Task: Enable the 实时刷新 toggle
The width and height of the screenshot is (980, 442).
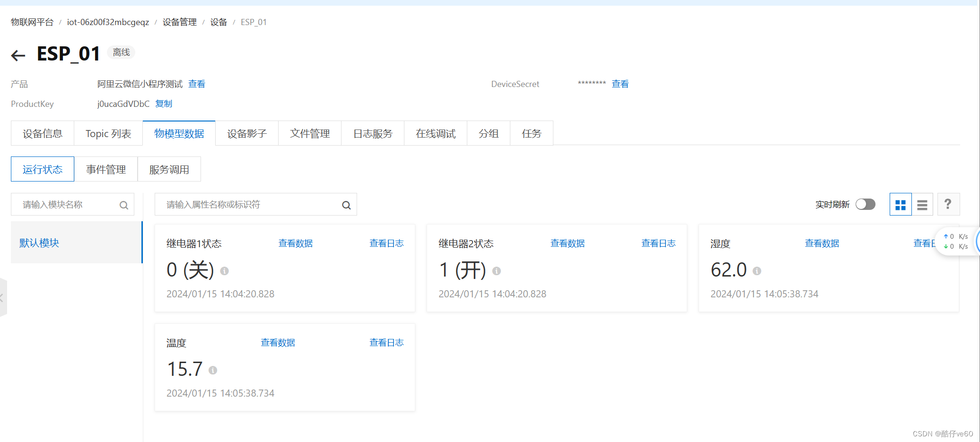Action: pos(866,204)
